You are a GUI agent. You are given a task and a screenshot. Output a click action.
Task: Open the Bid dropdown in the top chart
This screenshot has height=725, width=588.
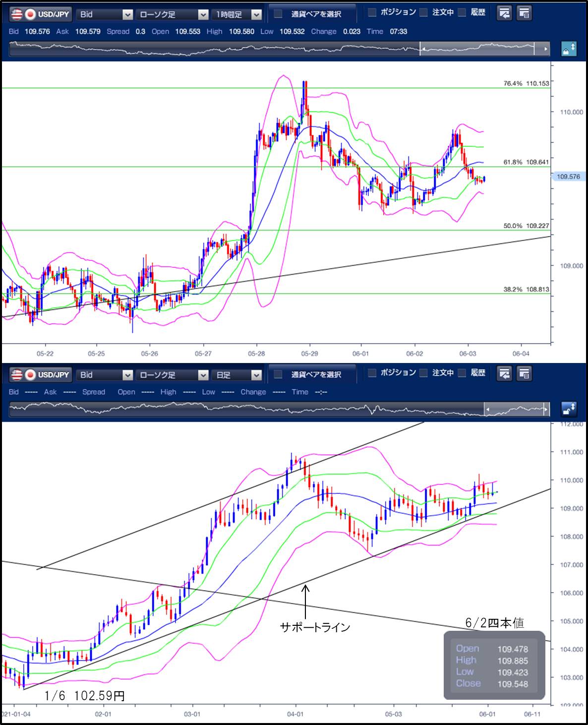coord(105,14)
